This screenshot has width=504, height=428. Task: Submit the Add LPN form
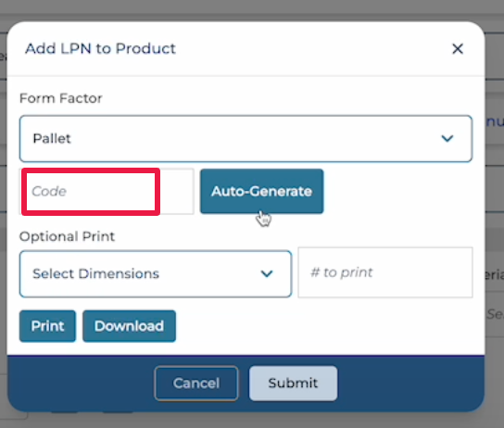[x=293, y=383]
